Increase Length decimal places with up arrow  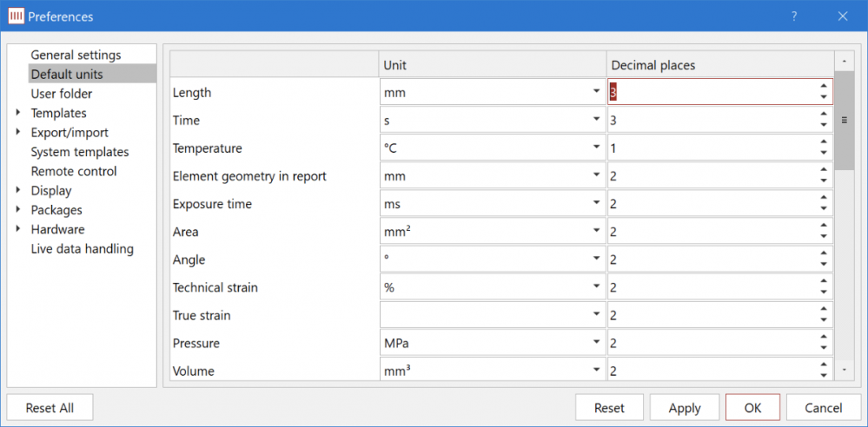pos(823,87)
